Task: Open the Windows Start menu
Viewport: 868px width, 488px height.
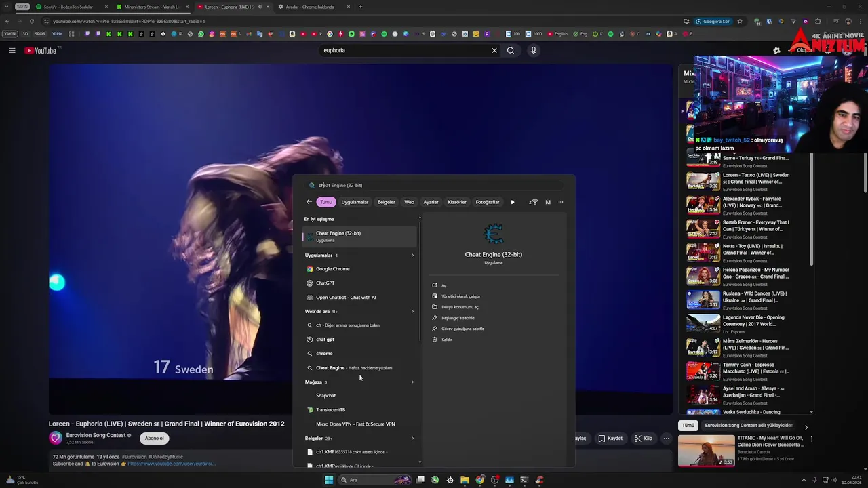Action: coord(329,480)
